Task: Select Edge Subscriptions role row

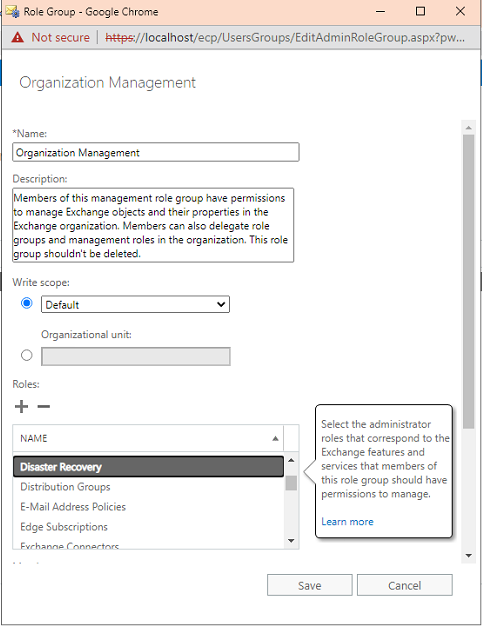Action: (x=148, y=527)
